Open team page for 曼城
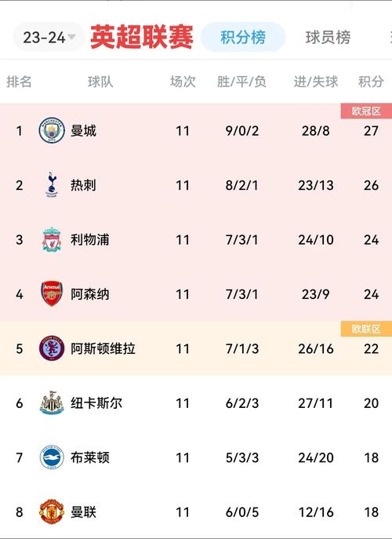The height and width of the screenshot is (539, 392). (83, 131)
